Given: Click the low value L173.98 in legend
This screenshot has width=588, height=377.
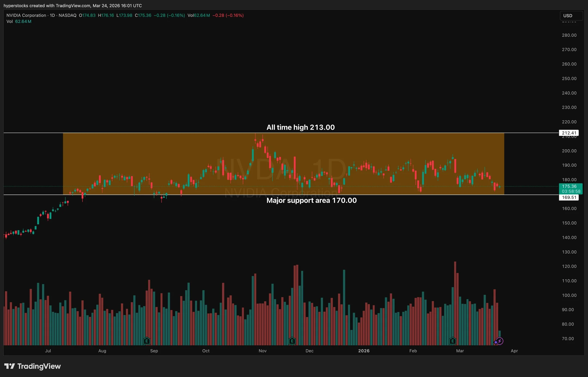Looking at the screenshot, I should [x=124, y=15].
